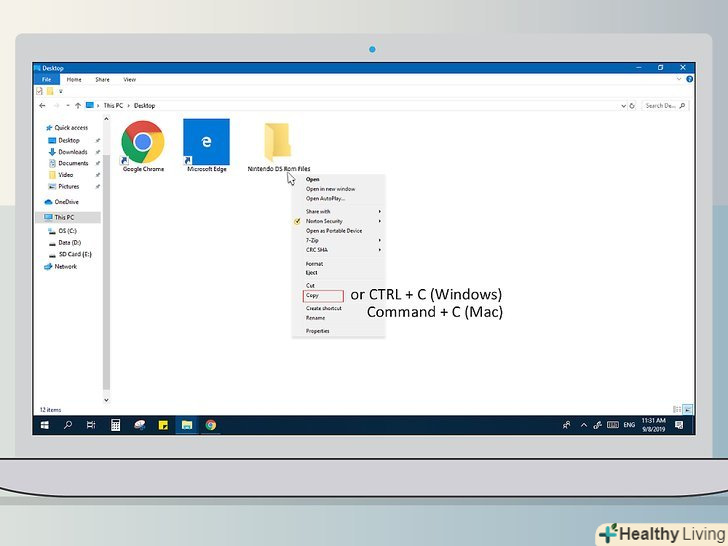Go up one folder level

pos(78,106)
